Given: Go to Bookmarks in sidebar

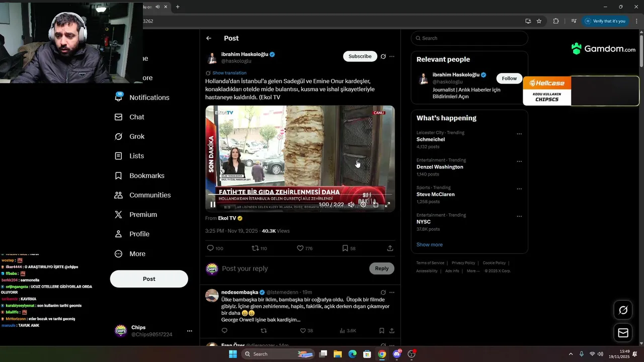Looking at the screenshot, I should coord(140,175).
